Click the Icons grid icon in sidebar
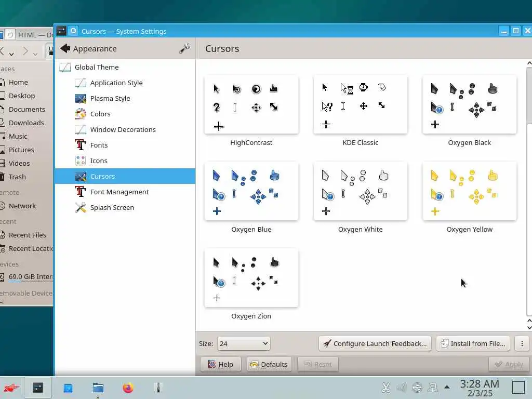Image resolution: width=532 pixels, height=399 pixels. coord(81,161)
